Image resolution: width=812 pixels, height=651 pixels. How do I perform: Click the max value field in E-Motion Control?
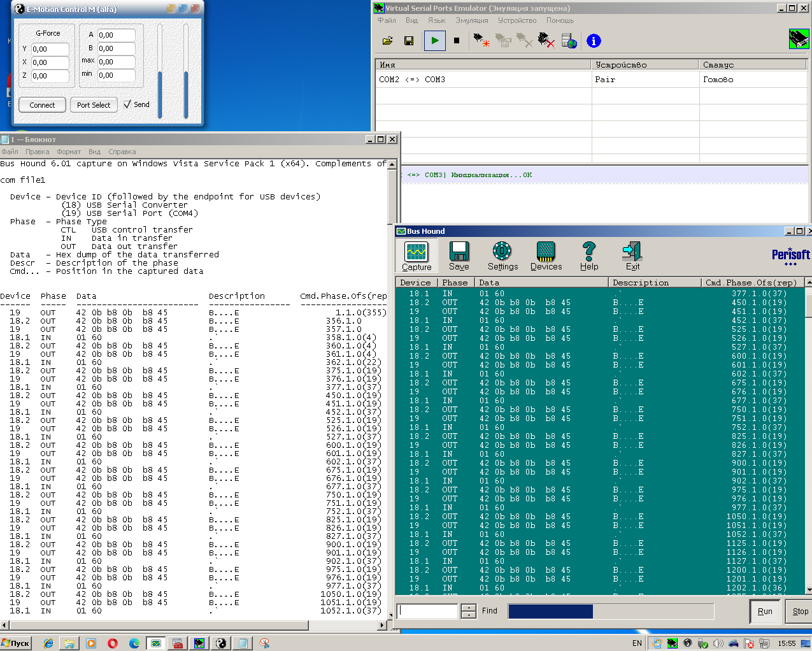[116, 62]
